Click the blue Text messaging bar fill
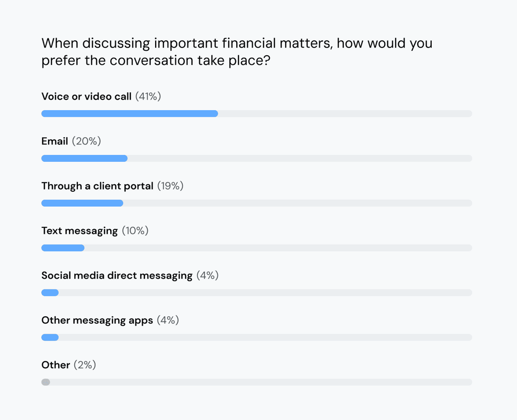The image size is (517, 420). pos(63,248)
